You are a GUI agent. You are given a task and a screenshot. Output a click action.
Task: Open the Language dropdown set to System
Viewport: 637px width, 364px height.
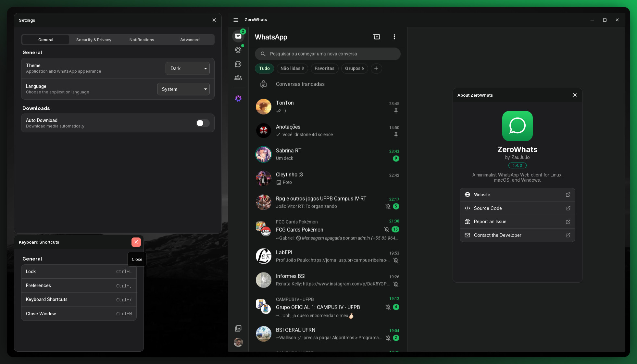[183, 89]
